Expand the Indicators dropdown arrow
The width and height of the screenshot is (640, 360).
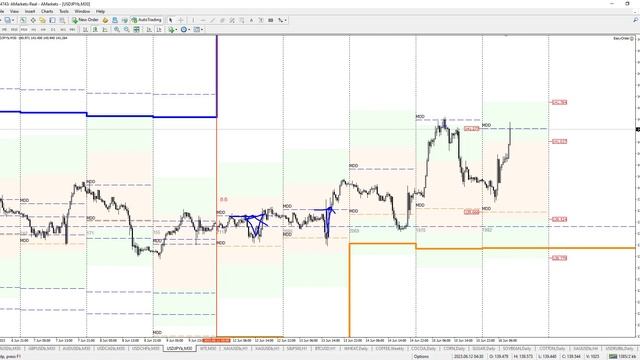point(176,29)
